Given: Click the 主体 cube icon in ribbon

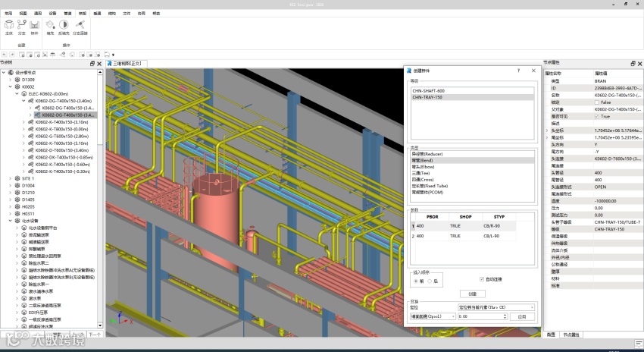Looking at the screenshot, I should [9, 26].
